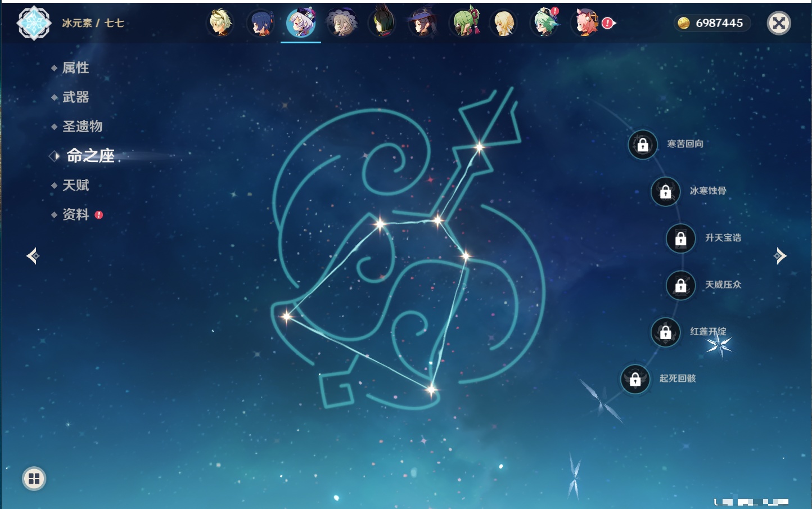Click the 天威压众 text label
Screen dimensions: 812x509
(723, 285)
